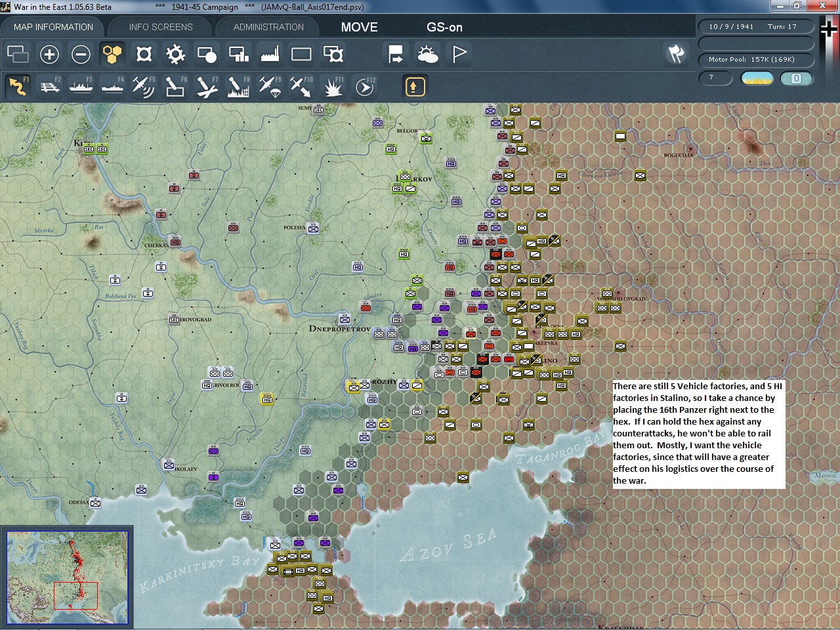Click the GS-on status label
The image size is (840, 630).
click(444, 27)
